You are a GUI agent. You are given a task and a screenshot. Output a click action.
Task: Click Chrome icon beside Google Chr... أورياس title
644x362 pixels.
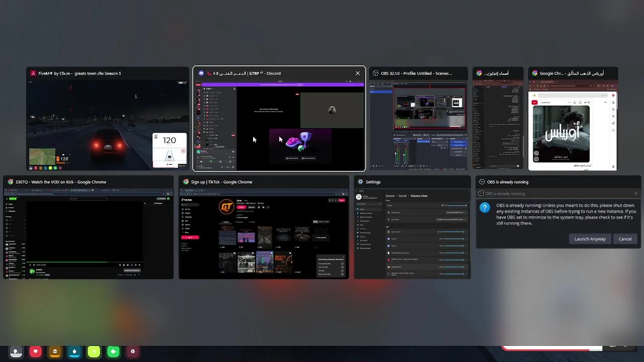535,73
